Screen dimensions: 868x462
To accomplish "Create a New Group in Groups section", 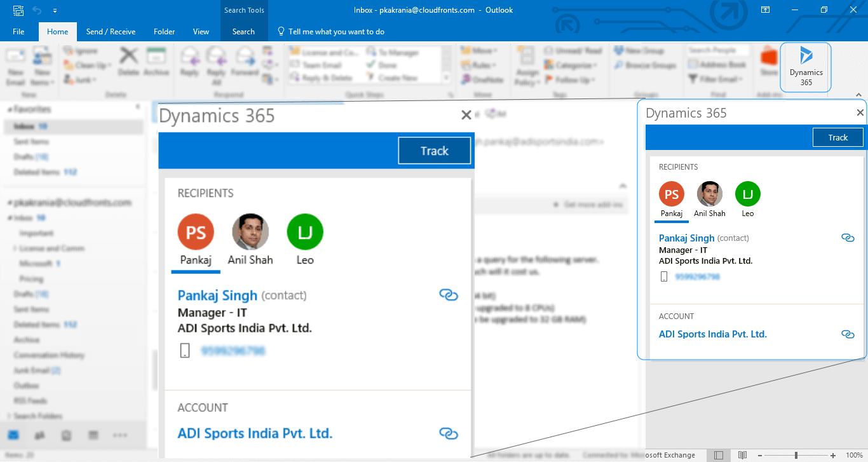I will pyautogui.click(x=639, y=51).
